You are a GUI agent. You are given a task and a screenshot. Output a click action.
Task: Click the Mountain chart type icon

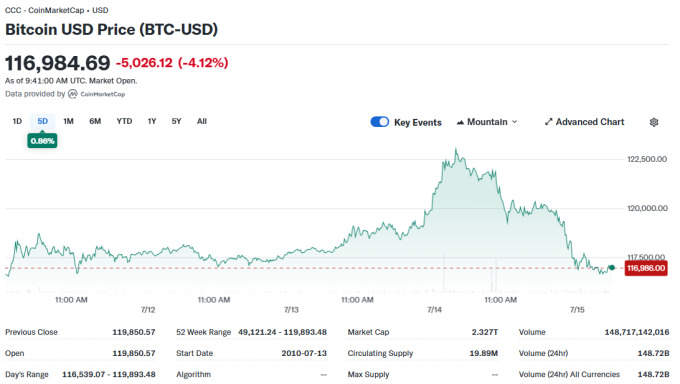click(460, 122)
